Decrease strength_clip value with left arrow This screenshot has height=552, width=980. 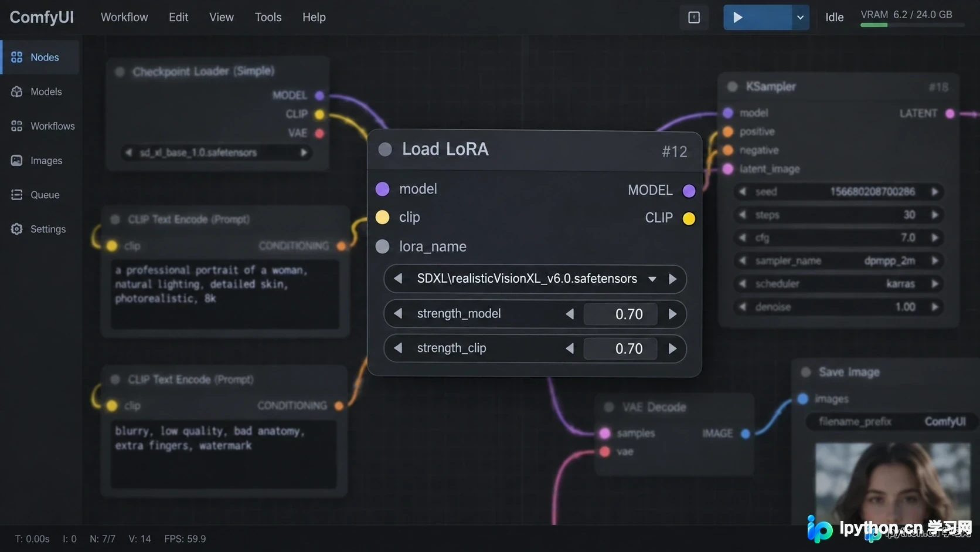[570, 348]
